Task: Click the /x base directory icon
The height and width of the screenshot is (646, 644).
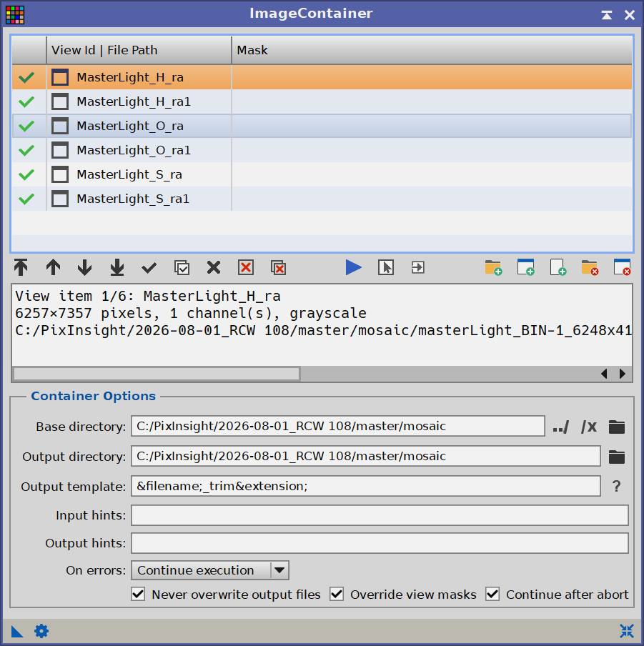Action: point(589,427)
